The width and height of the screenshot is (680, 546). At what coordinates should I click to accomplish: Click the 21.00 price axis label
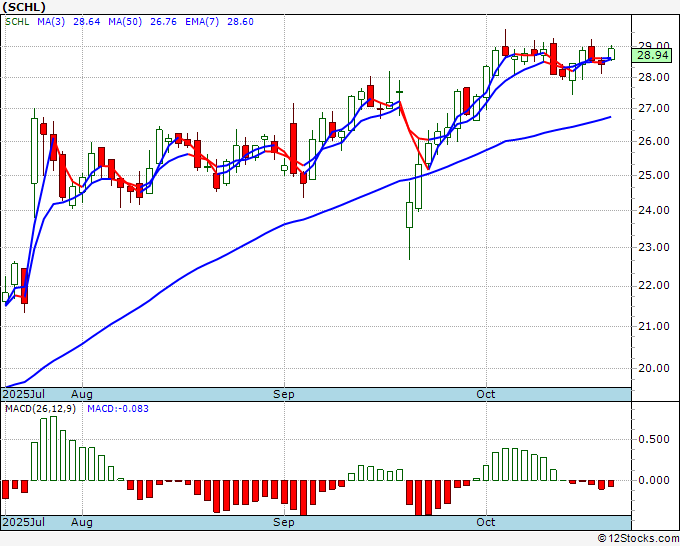pyautogui.click(x=654, y=326)
